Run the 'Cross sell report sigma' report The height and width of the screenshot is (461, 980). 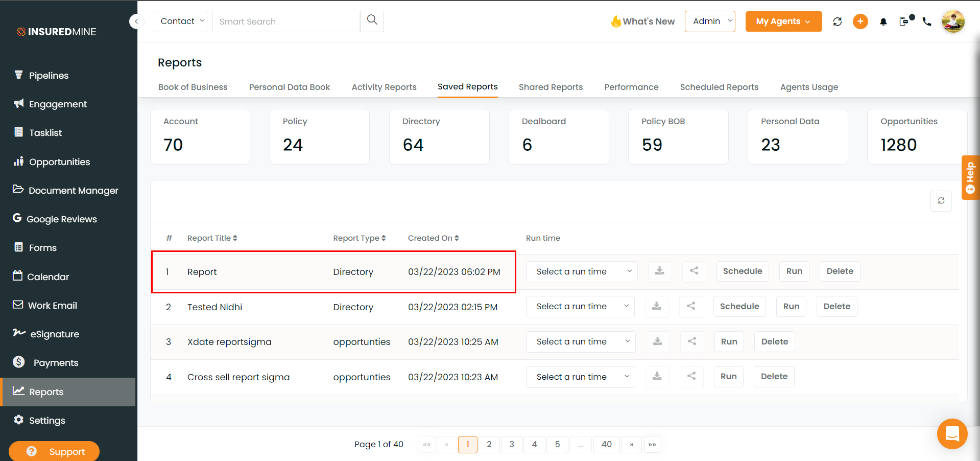click(x=729, y=377)
